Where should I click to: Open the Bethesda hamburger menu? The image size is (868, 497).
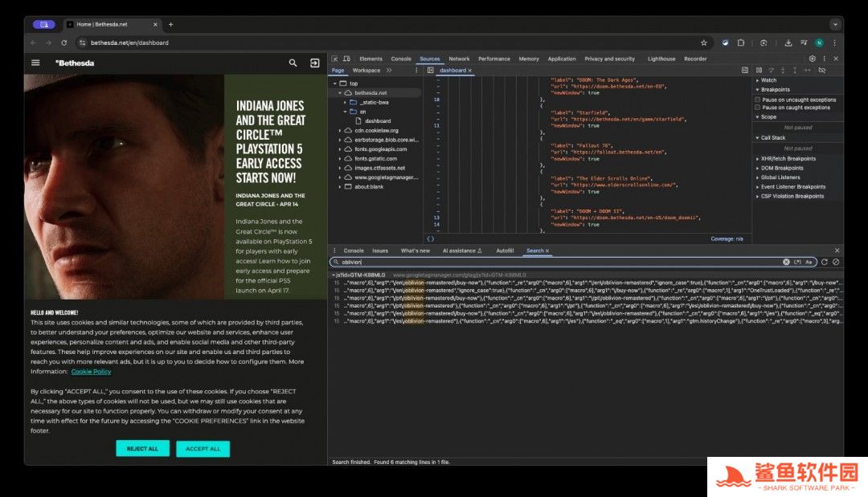coord(35,63)
